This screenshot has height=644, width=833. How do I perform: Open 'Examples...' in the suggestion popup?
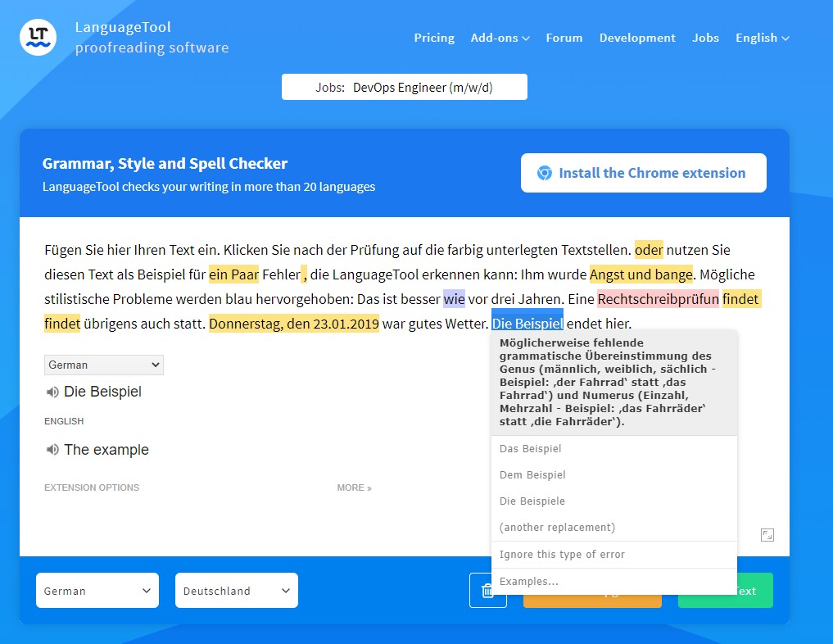[x=614, y=581]
